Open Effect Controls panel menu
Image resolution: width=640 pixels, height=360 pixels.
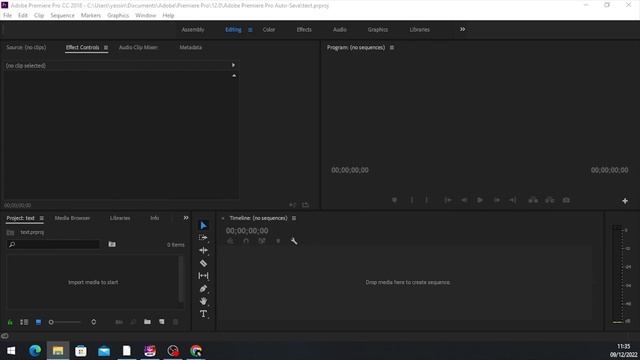[106, 48]
